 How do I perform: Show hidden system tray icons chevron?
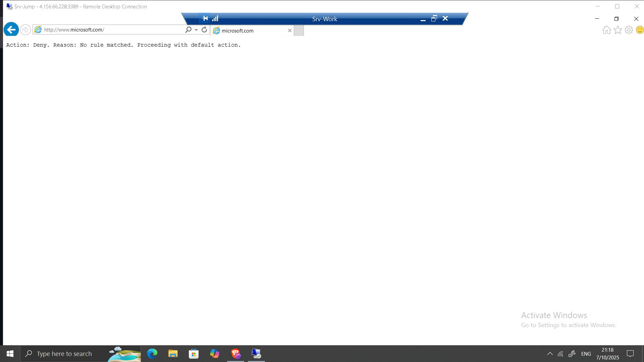tap(550, 354)
